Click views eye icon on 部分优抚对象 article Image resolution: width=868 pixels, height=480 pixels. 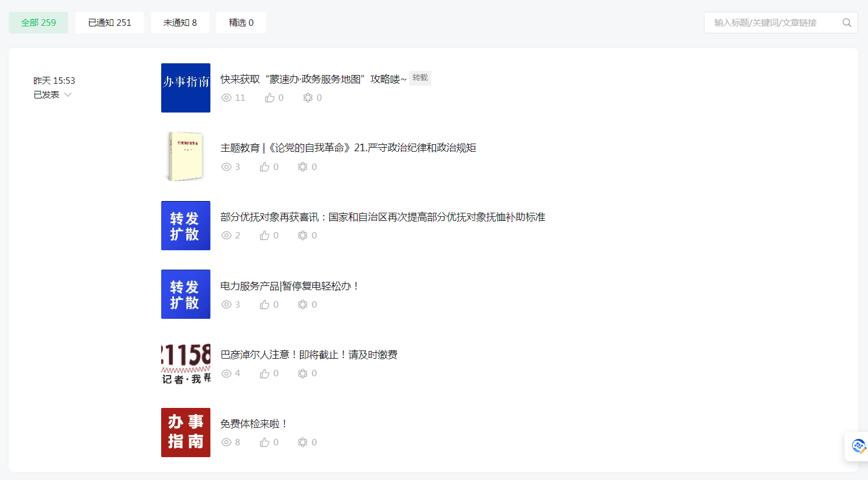click(226, 236)
